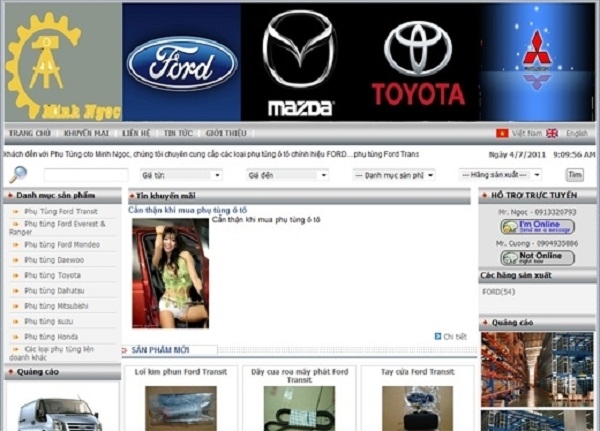This screenshot has width=600, height=431.
Task: Click Not Online Yahoo status badge
Action: tap(538, 258)
